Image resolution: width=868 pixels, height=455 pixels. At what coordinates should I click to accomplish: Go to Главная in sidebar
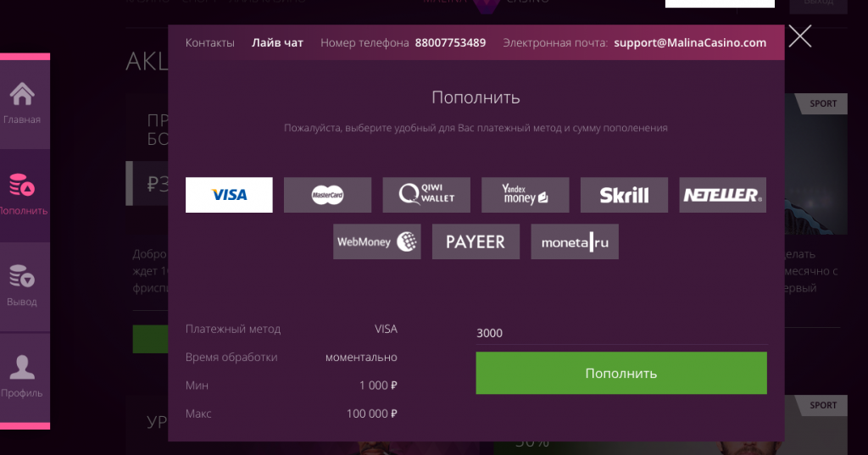(x=22, y=103)
